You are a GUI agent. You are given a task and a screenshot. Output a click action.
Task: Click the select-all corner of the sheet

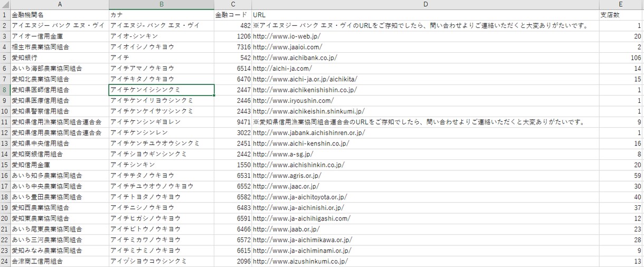pos(5,4)
